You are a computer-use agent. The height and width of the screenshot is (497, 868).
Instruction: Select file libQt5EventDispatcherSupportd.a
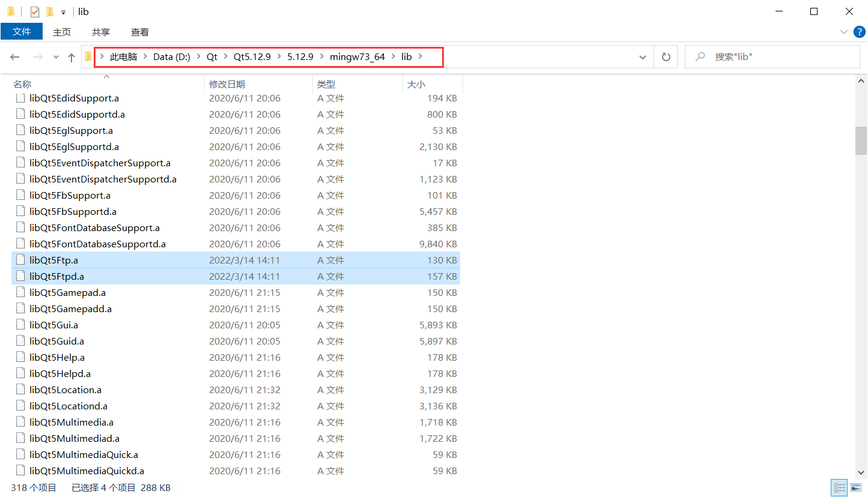[x=235, y=179]
